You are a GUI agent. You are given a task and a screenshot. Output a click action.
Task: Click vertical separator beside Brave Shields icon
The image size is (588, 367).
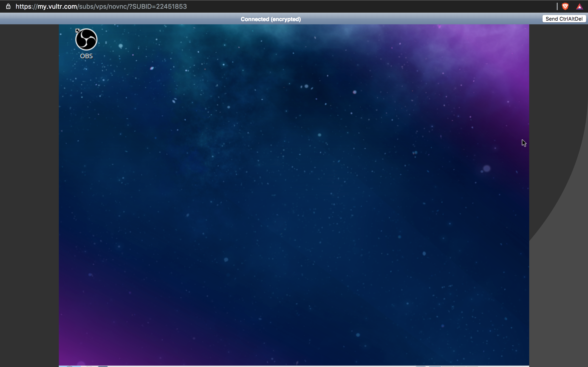pyautogui.click(x=557, y=6)
